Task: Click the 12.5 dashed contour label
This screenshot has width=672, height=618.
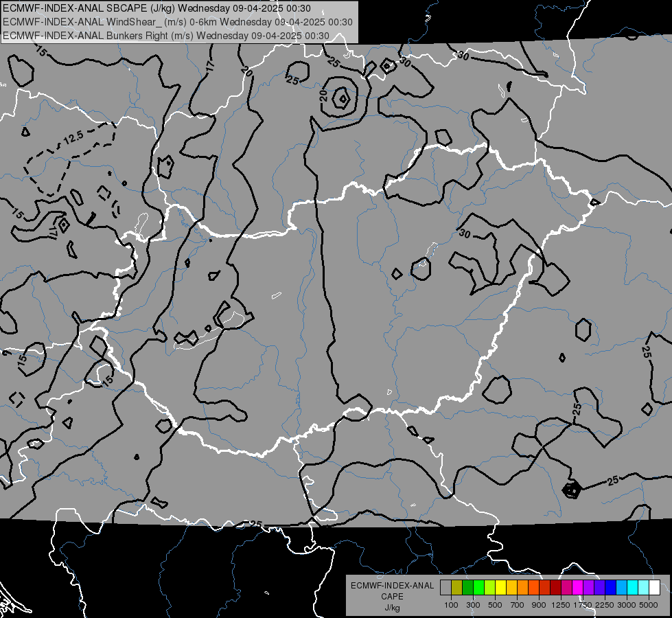Action: [73, 137]
